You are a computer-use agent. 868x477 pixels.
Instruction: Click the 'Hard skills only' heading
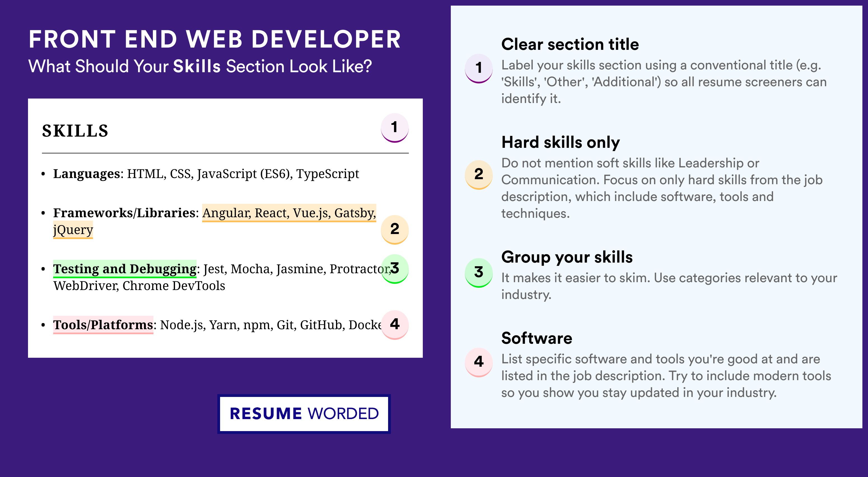pyautogui.click(x=561, y=142)
